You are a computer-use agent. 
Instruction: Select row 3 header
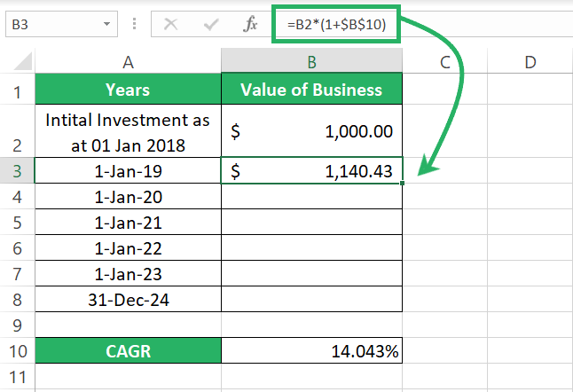17,170
